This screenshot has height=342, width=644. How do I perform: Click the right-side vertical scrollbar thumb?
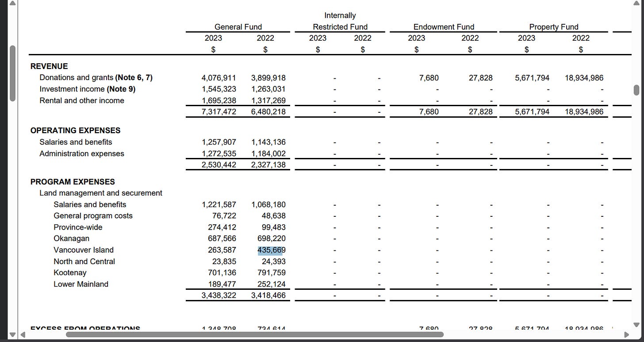636,90
